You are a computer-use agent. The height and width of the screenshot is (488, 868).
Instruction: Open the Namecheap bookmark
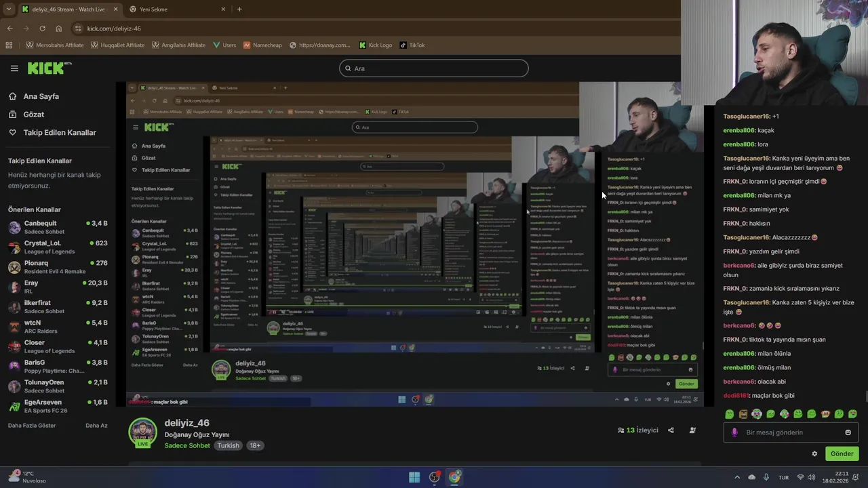(x=262, y=45)
